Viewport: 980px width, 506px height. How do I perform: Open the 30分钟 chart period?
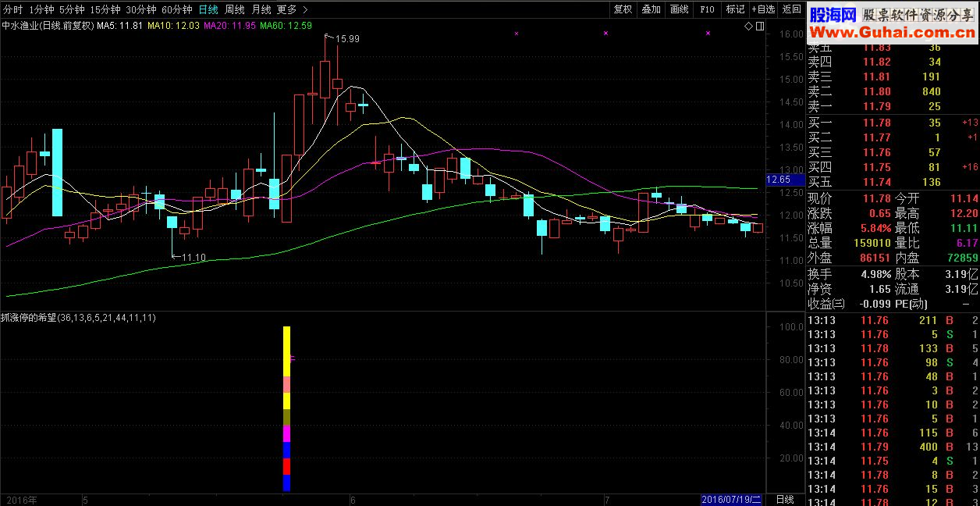pos(141,9)
